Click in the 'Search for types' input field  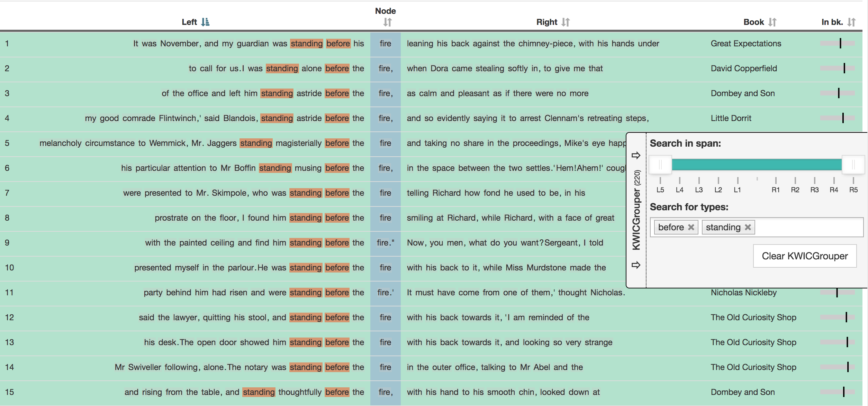coord(808,227)
